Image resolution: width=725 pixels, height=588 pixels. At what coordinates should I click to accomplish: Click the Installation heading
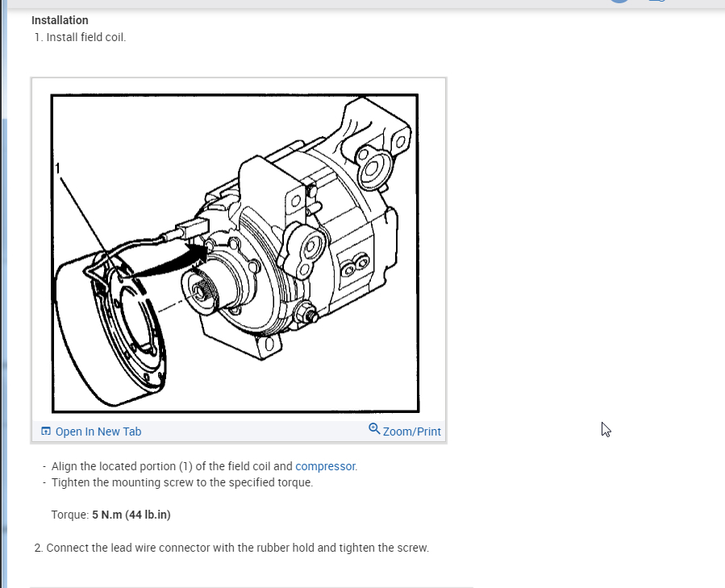60,20
